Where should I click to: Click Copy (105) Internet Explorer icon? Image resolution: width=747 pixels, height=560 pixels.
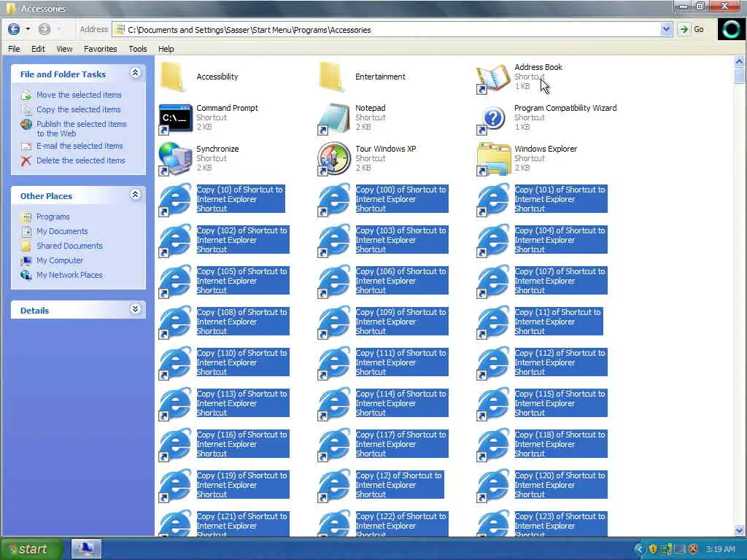[175, 282]
